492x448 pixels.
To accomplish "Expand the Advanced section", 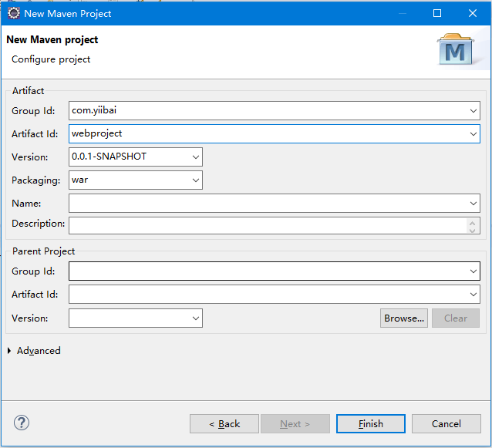I will click(x=9, y=351).
